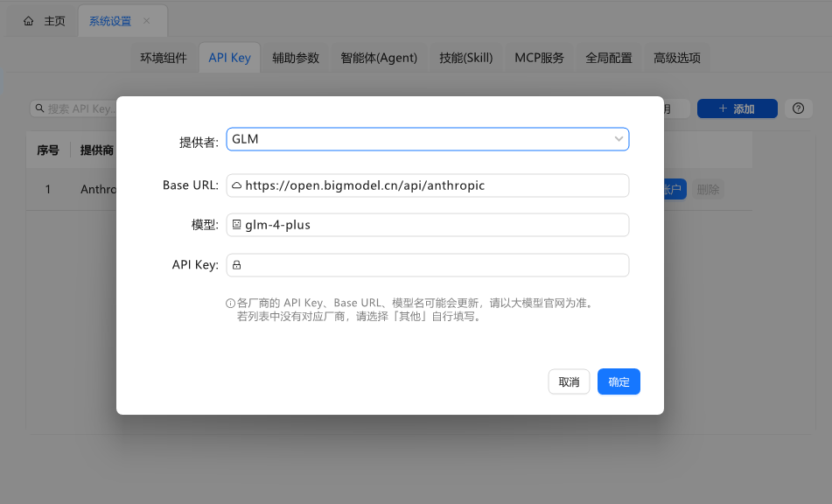This screenshot has width=832, height=504.
Task: Click the 添加 button
Action: (x=737, y=108)
